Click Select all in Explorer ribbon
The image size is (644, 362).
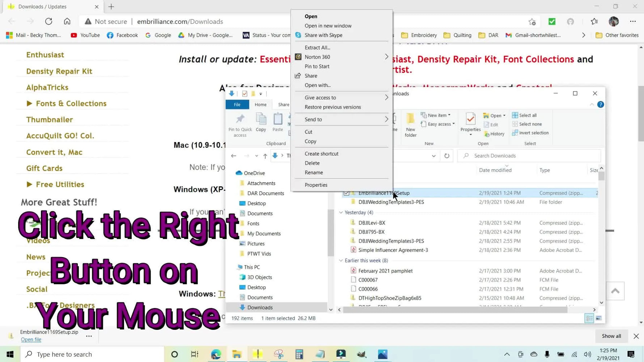(524, 115)
